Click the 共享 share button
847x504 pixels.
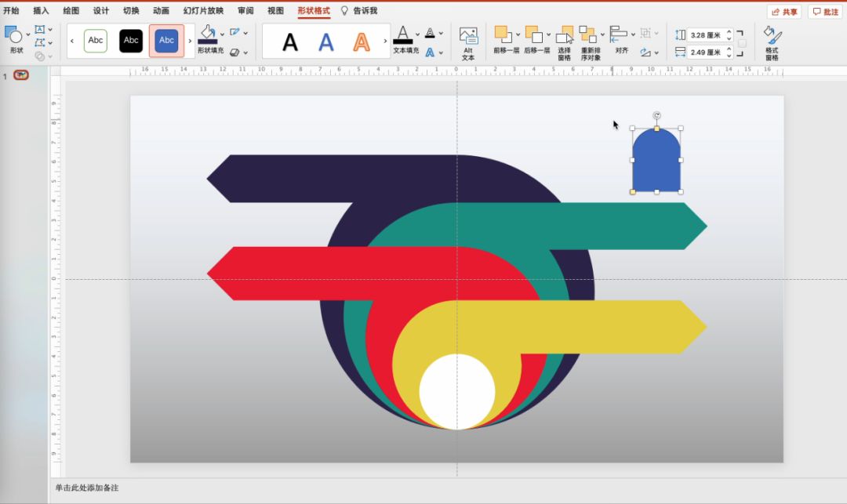pyautogui.click(x=784, y=12)
